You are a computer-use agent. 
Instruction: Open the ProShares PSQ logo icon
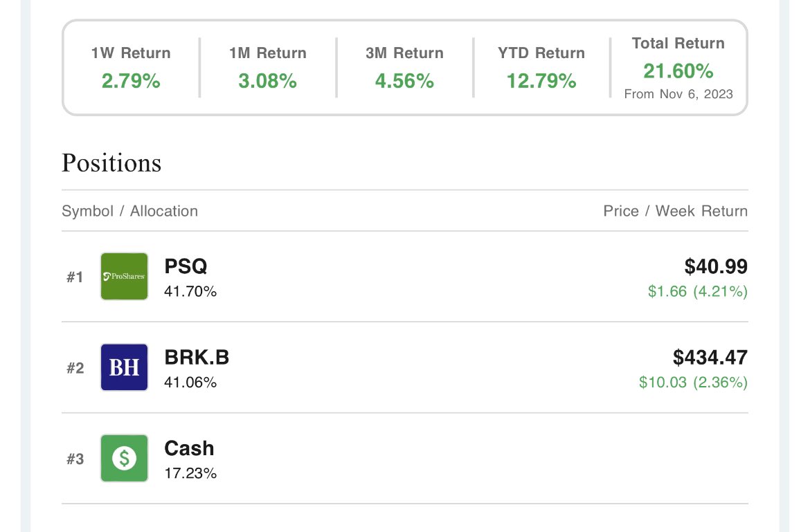(x=124, y=276)
